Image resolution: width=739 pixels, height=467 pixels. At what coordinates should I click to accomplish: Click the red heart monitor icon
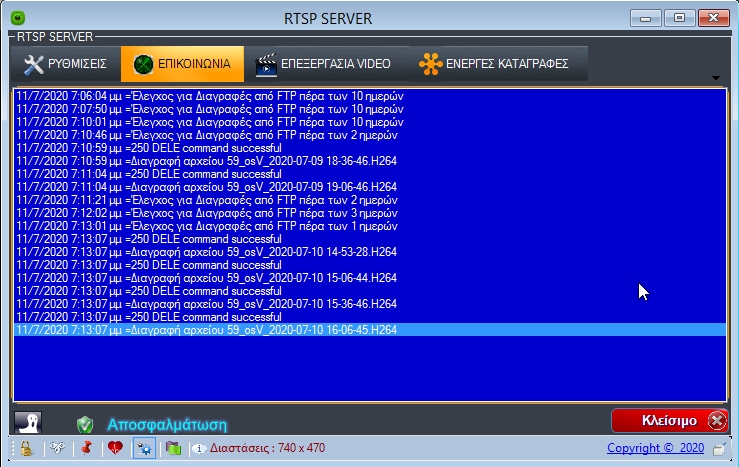(x=114, y=448)
